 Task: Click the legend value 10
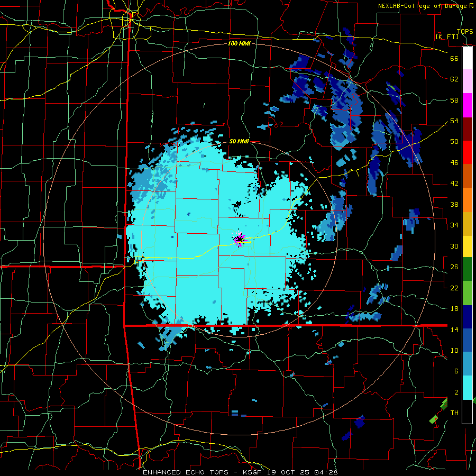tap(454, 351)
